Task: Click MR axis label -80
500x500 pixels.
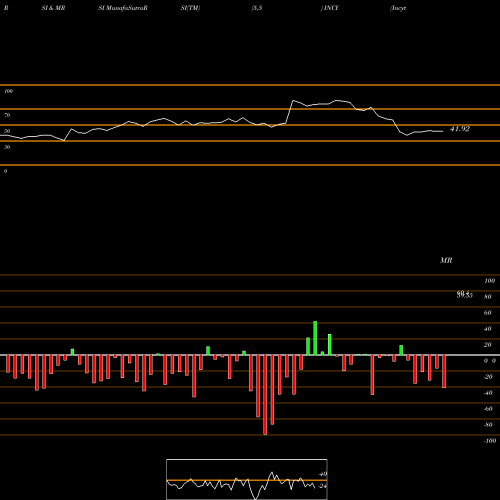Action: [488, 425]
